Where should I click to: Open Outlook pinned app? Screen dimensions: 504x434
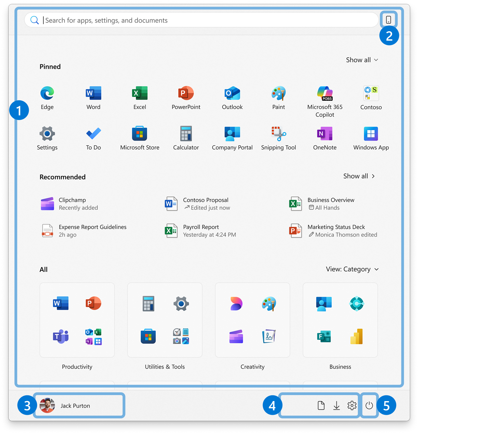[x=232, y=98]
